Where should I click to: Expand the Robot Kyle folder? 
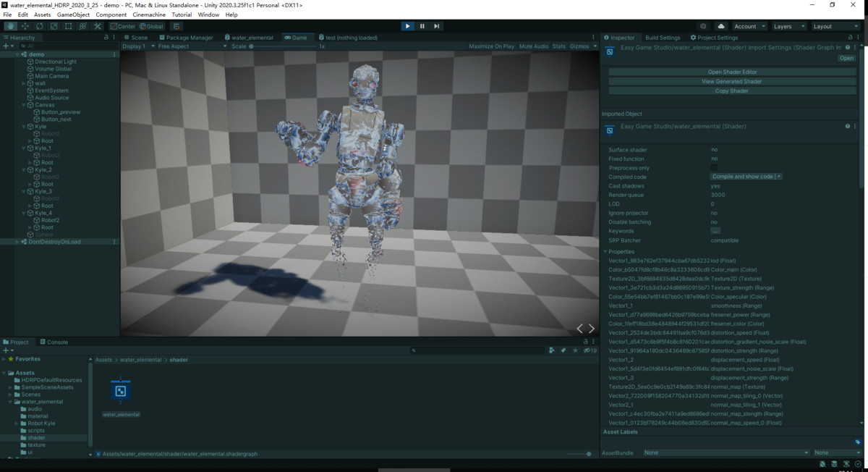pos(17,423)
